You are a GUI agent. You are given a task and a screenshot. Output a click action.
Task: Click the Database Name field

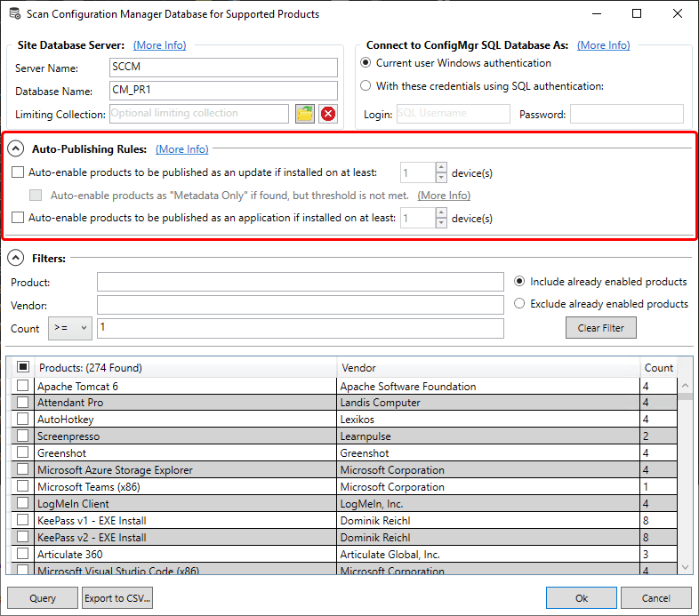click(x=223, y=91)
